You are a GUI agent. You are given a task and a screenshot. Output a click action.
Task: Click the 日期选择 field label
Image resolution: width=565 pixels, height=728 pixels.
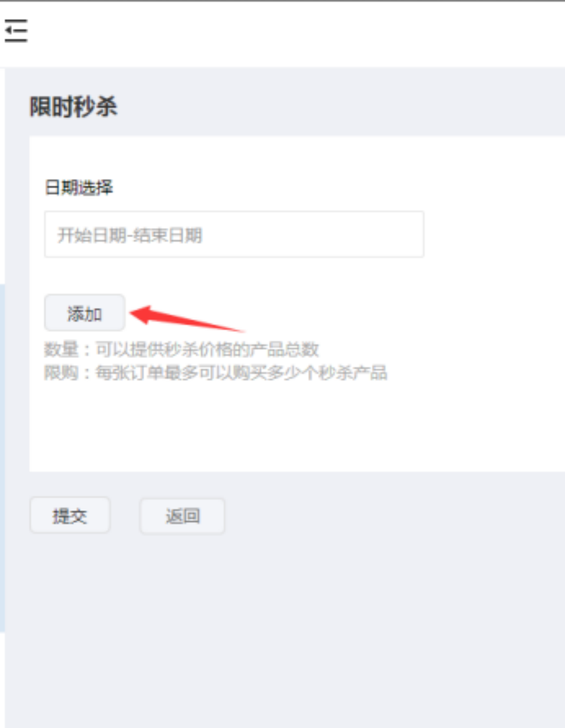[x=79, y=187]
